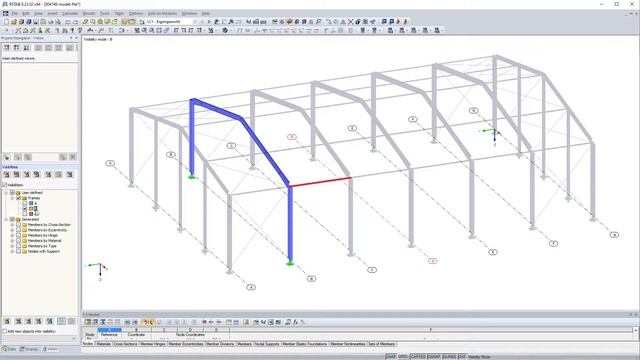Screen dimensions: 640x360
Task: Expand Members by Hinge node
Action: pos(12,236)
